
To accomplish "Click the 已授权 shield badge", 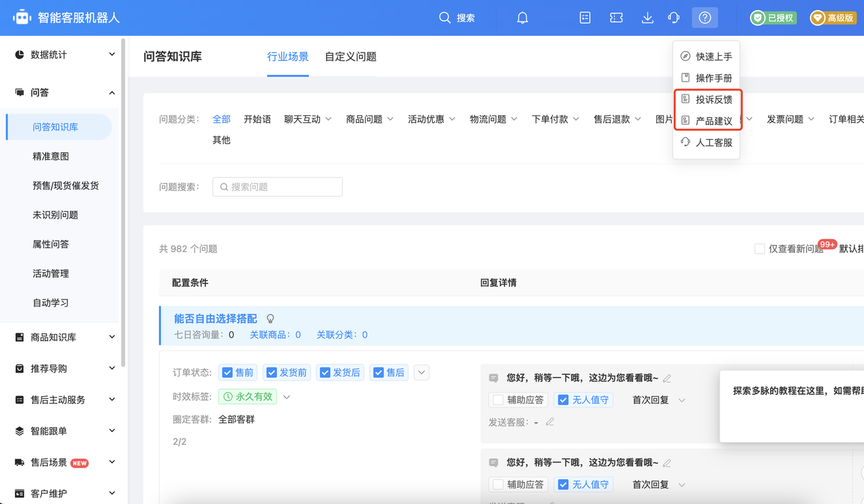I will pyautogui.click(x=773, y=18).
